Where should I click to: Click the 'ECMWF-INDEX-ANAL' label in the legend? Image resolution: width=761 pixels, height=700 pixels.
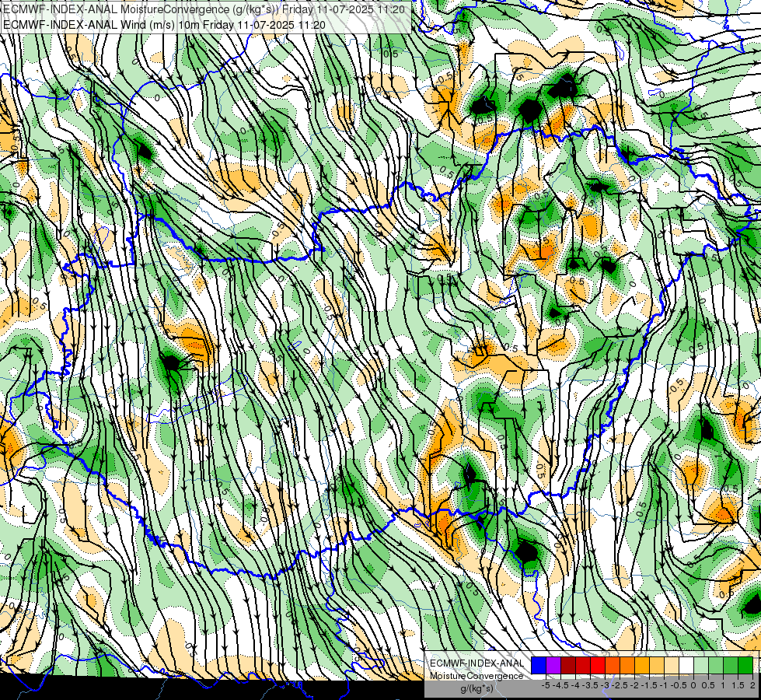476,663
